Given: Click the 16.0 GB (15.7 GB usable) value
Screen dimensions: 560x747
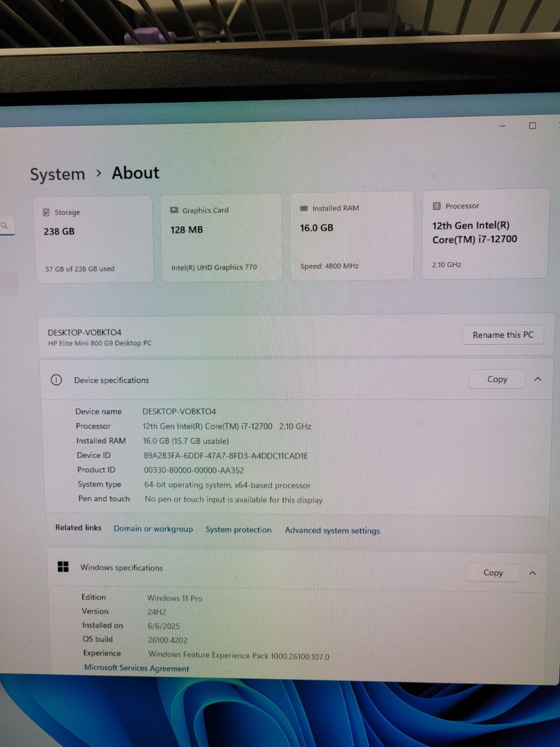Looking at the screenshot, I should point(186,441).
